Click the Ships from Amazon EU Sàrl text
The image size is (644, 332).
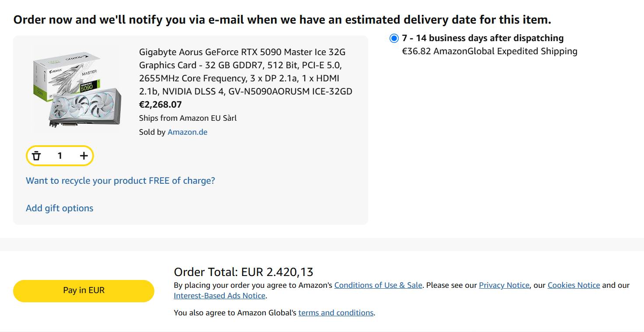click(188, 118)
